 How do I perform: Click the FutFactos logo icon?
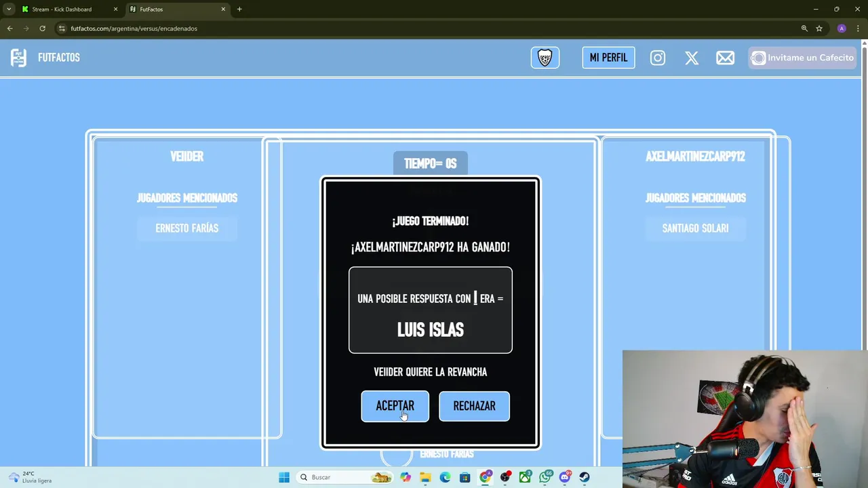pos(18,58)
